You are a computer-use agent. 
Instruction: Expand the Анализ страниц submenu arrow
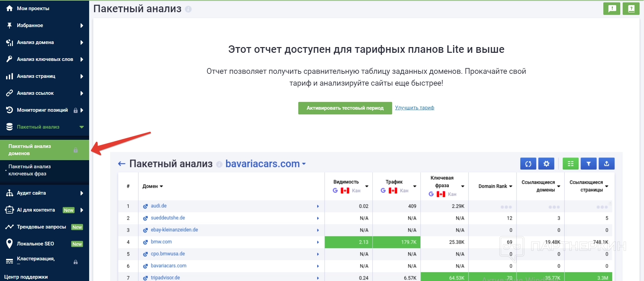pyautogui.click(x=82, y=76)
